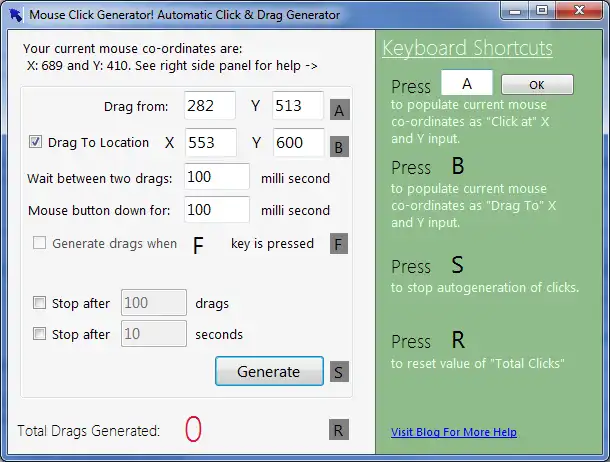Maximize the Mouse Click Generator window
The height and width of the screenshot is (462, 610).
(x=542, y=10)
